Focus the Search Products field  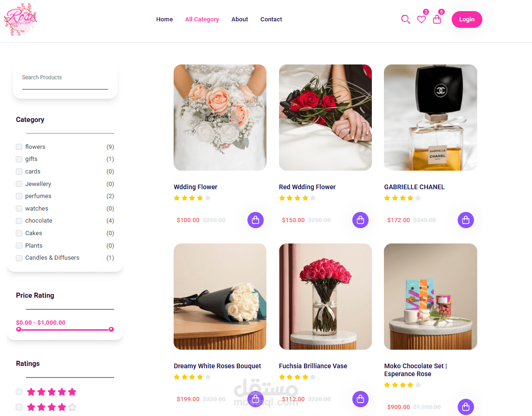click(65, 80)
